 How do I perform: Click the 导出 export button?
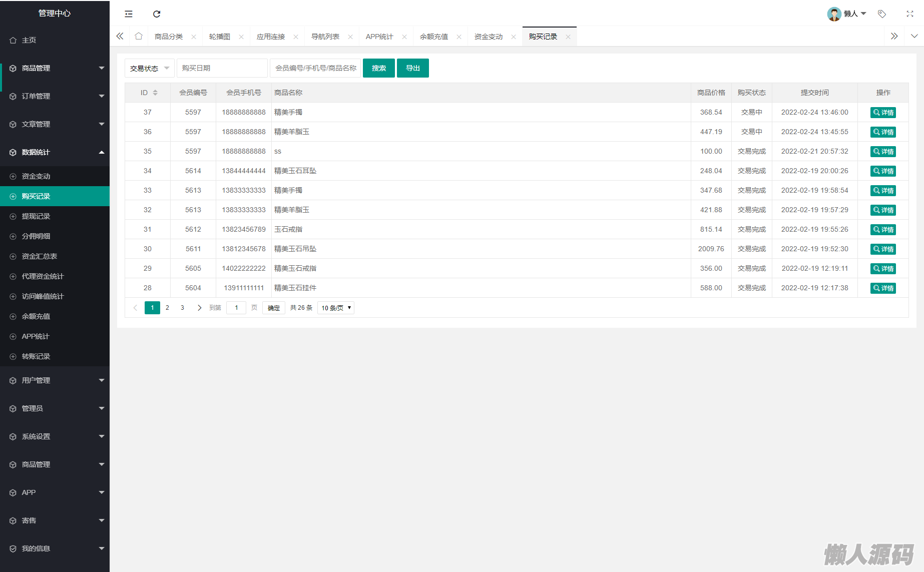412,68
